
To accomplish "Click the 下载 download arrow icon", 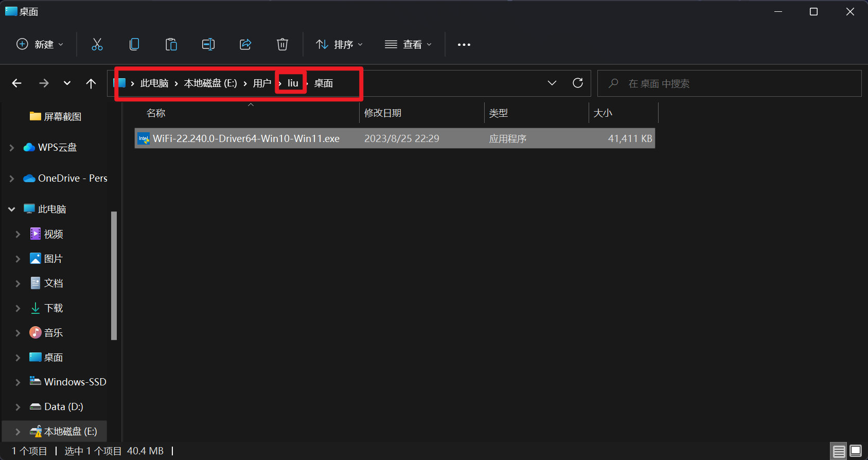I will coord(36,308).
